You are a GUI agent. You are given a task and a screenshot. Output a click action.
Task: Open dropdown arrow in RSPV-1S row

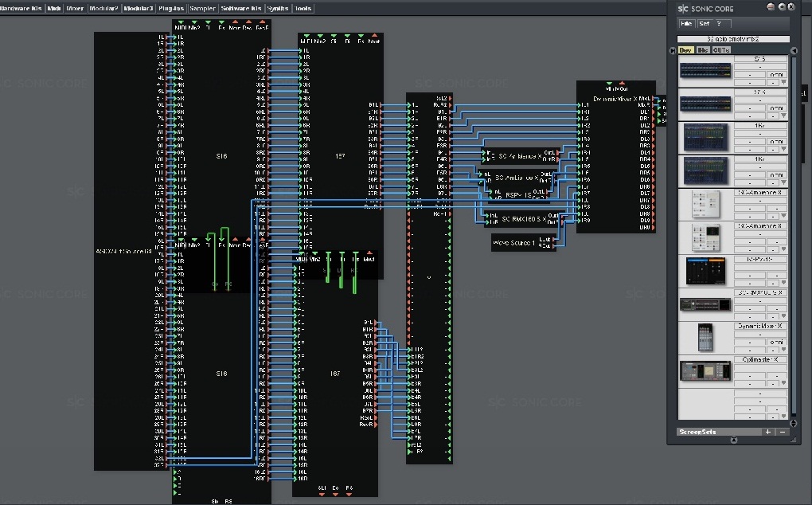[x=783, y=283]
